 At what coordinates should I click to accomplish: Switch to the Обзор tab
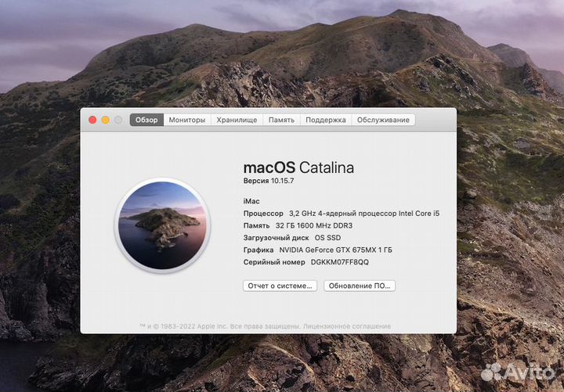point(146,120)
